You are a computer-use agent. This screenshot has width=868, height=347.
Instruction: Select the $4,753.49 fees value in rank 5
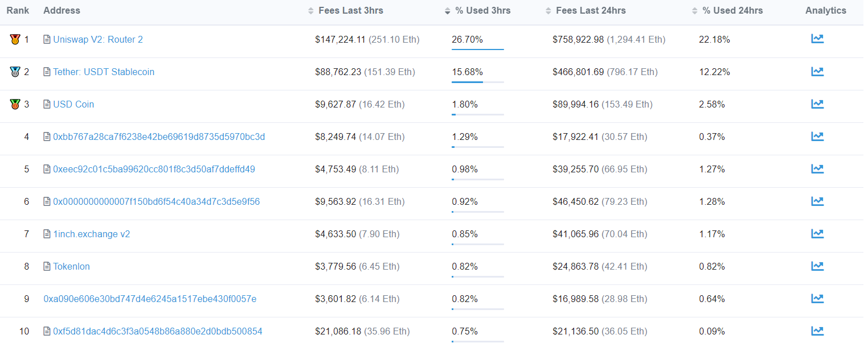(x=335, y=169)
